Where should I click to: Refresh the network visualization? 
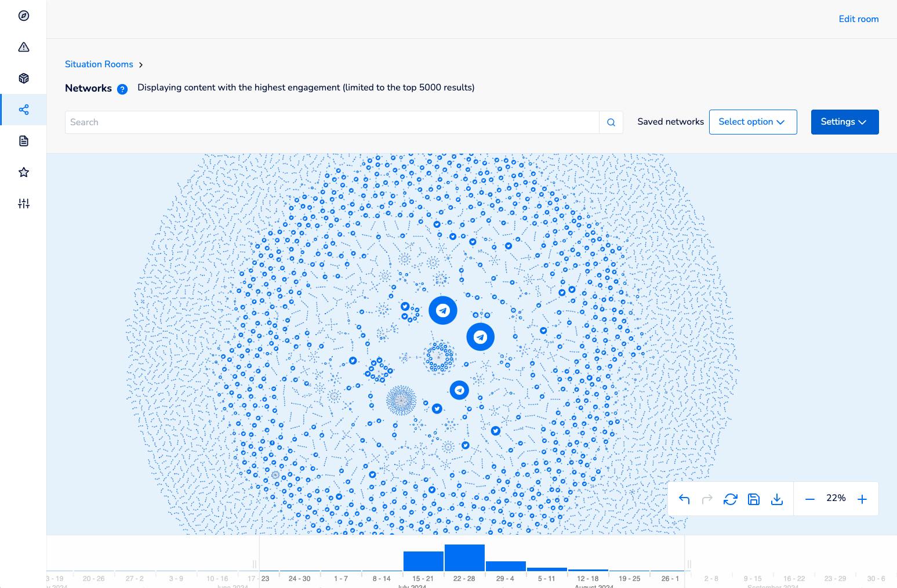[x=731, y=499]
